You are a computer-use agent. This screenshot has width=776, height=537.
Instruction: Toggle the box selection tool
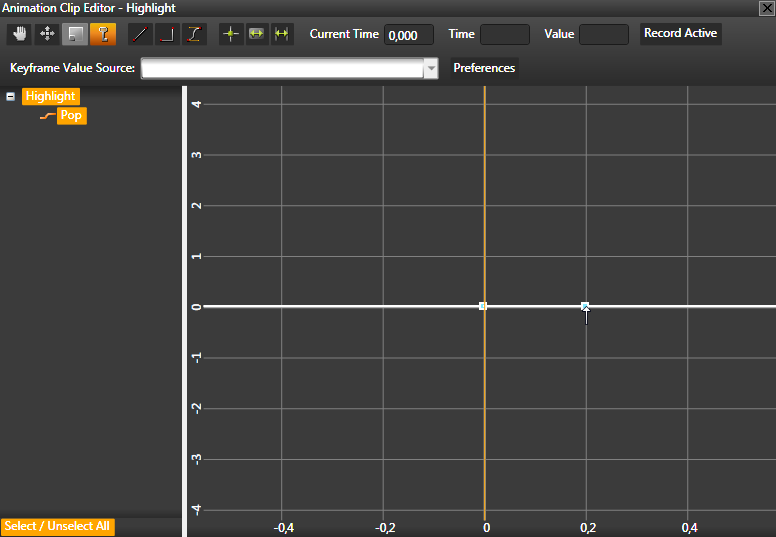(75, 34)
